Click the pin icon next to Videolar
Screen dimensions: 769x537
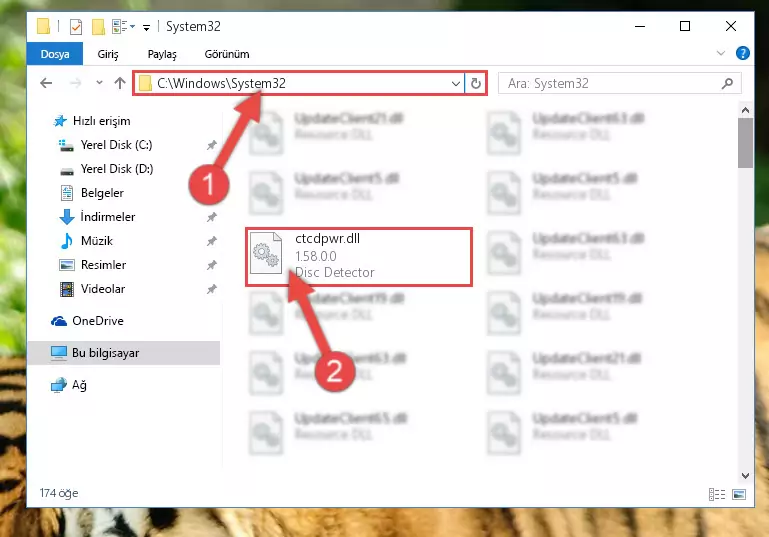(x=211, y=289)
